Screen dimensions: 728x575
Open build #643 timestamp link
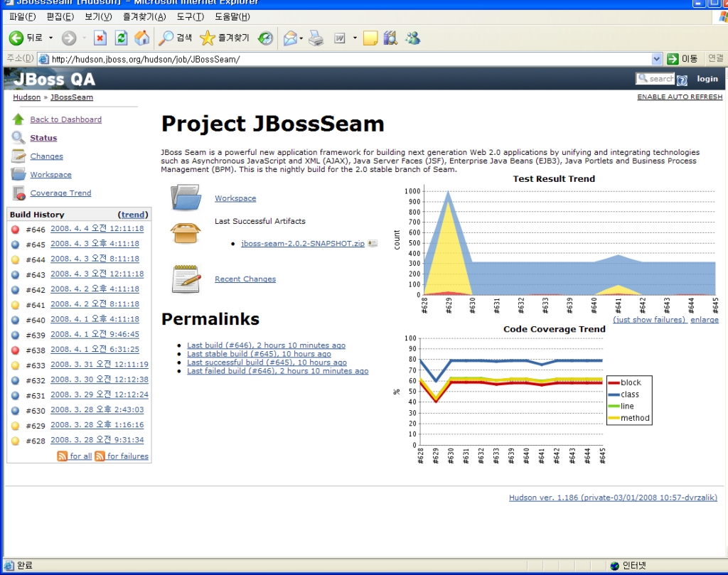(x=97, y=274)
